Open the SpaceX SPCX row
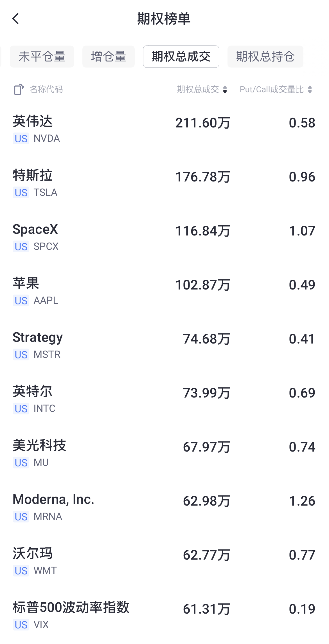This screenshot has height=644, width=329. pos(164,238)
